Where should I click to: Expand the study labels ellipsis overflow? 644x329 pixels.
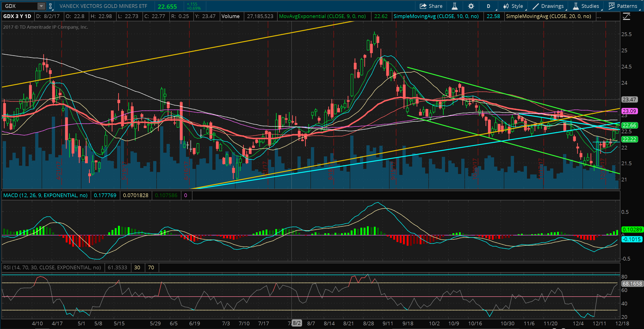point(599,16)
